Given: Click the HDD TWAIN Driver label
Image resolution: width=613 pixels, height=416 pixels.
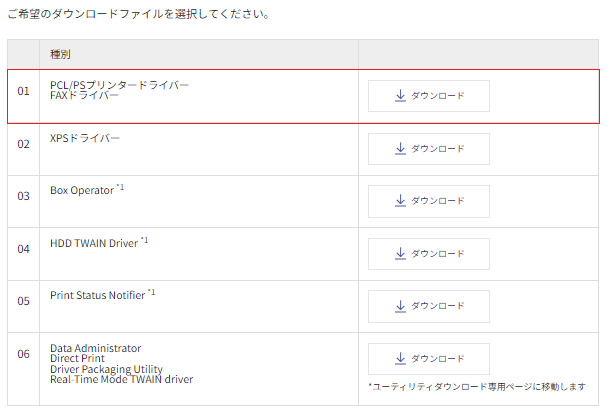Looking at the screenshot, I should (x=94, y=243).
